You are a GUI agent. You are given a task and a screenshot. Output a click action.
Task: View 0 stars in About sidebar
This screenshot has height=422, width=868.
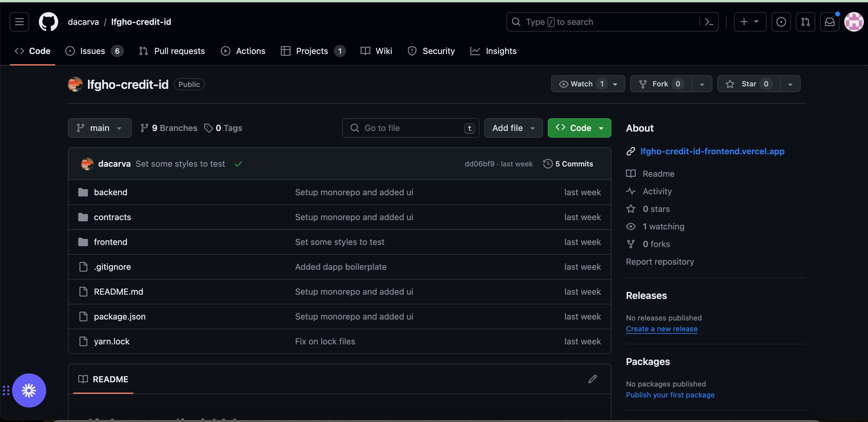648,209
